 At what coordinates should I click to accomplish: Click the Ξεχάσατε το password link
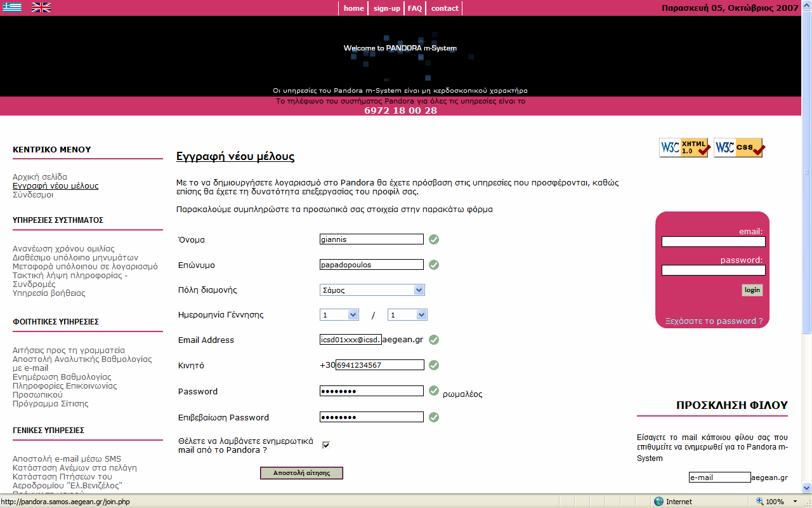tap(714, 321)
